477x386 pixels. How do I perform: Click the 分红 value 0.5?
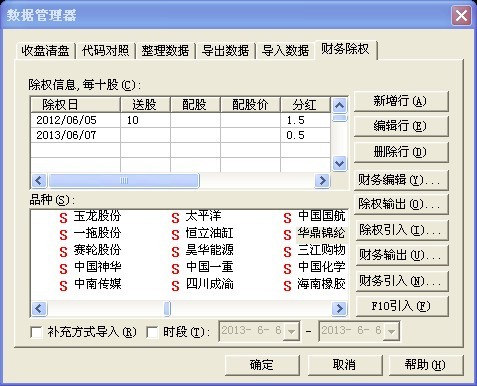click(x=296, y=135)
